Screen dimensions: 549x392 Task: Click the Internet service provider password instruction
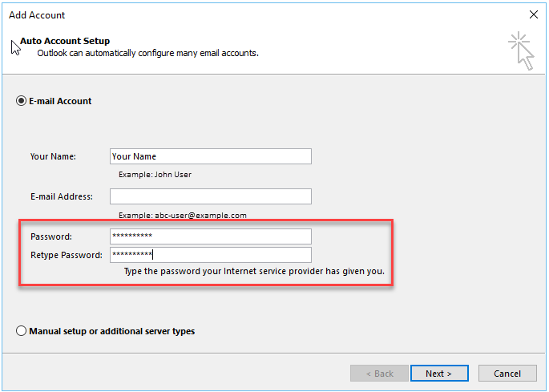(254, 272)
